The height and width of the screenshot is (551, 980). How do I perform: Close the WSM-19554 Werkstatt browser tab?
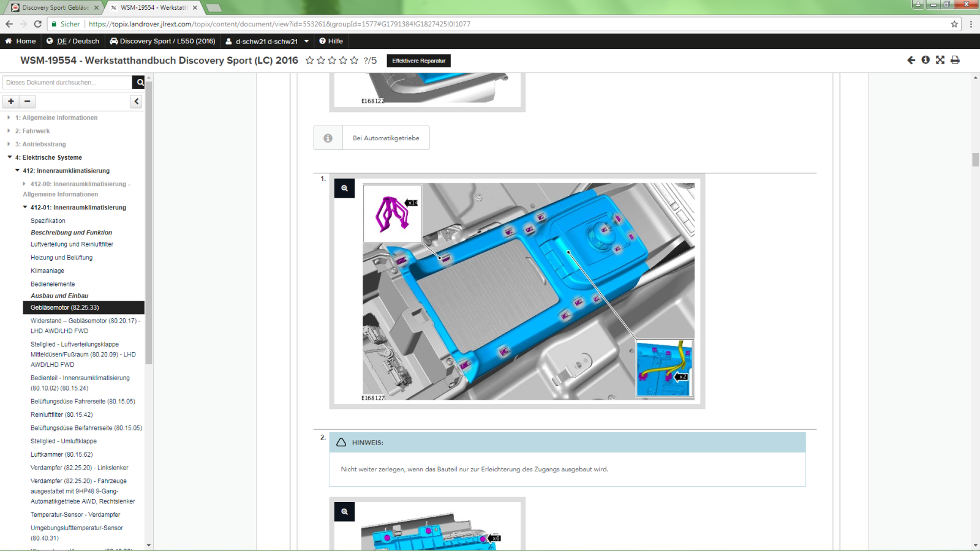coord(195,7)
